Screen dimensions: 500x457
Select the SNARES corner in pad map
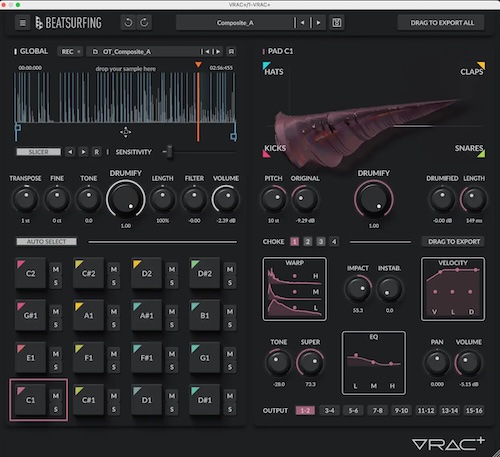click(x=470, y=150)
